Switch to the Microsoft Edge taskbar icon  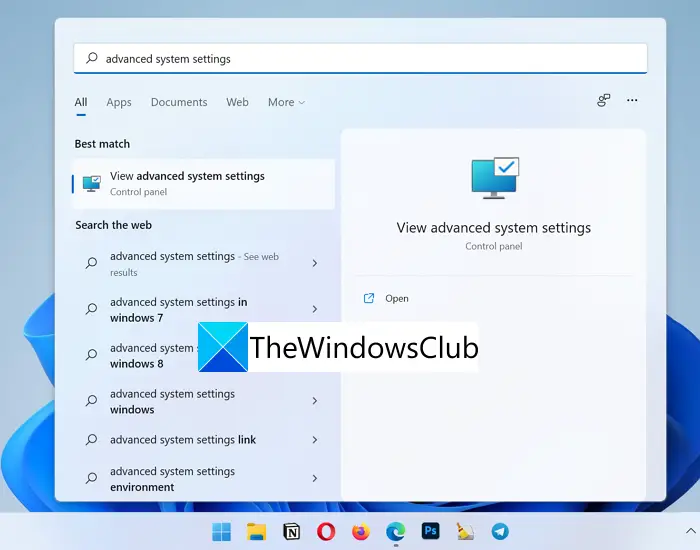click(x=396, y=531)
